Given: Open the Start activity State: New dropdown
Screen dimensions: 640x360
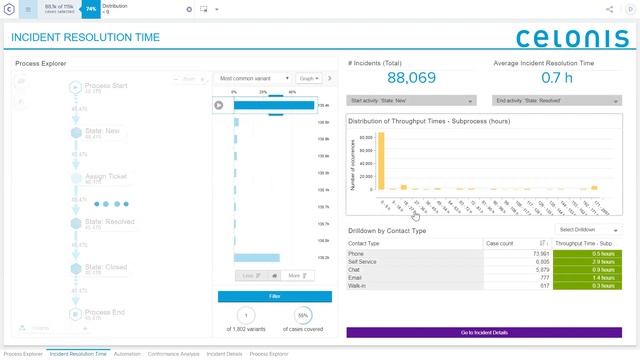Looking at the screenshot, I should (411, 100).
